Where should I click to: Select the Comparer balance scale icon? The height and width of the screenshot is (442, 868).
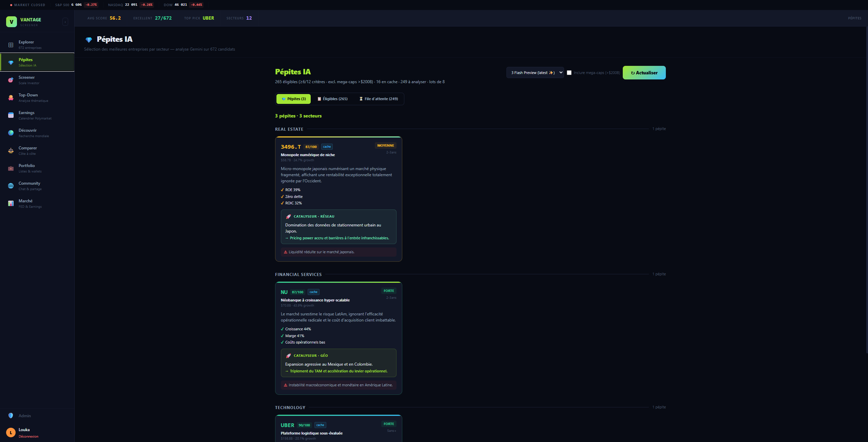11,151
